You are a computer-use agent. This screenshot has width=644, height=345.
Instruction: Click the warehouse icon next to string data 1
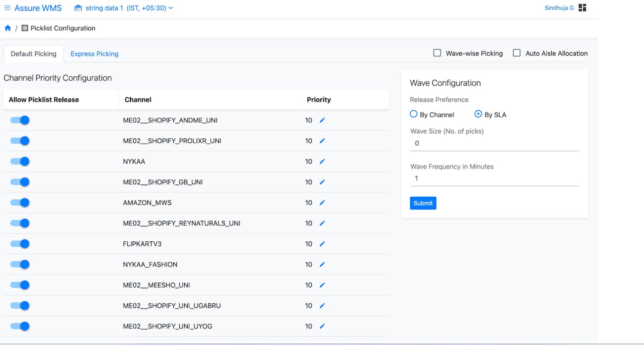[78, 8]
